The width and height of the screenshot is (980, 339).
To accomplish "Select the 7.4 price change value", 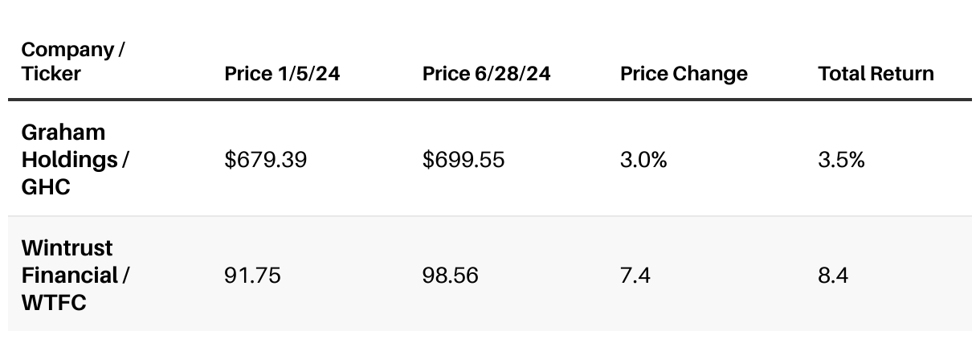I will tap(635, 276).
